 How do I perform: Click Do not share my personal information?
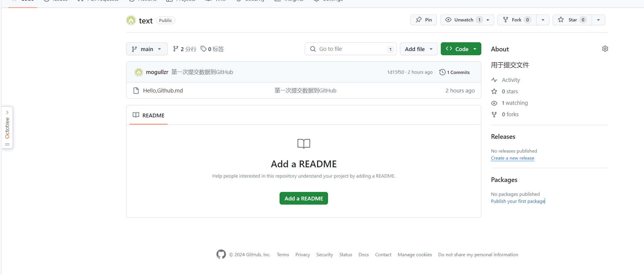point(478,255)
